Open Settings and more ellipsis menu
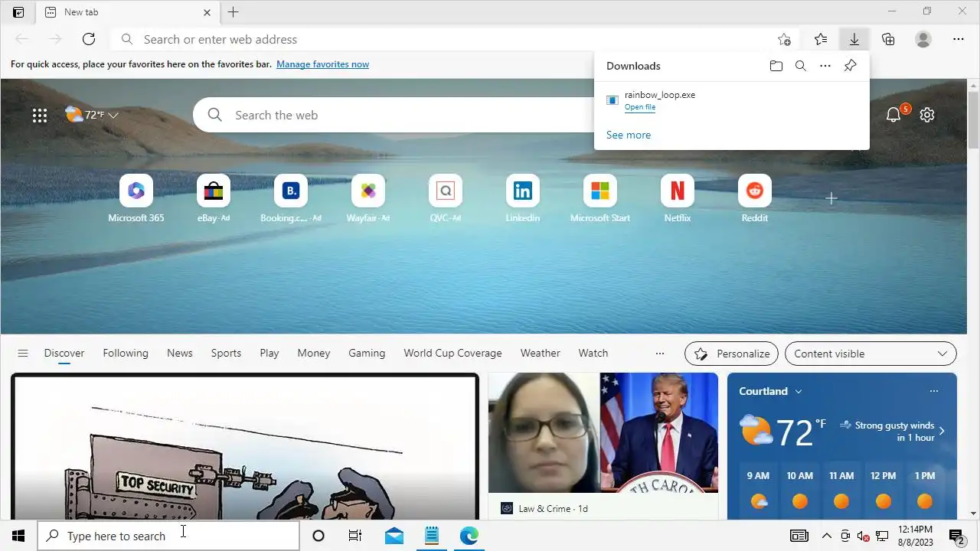 959,39
